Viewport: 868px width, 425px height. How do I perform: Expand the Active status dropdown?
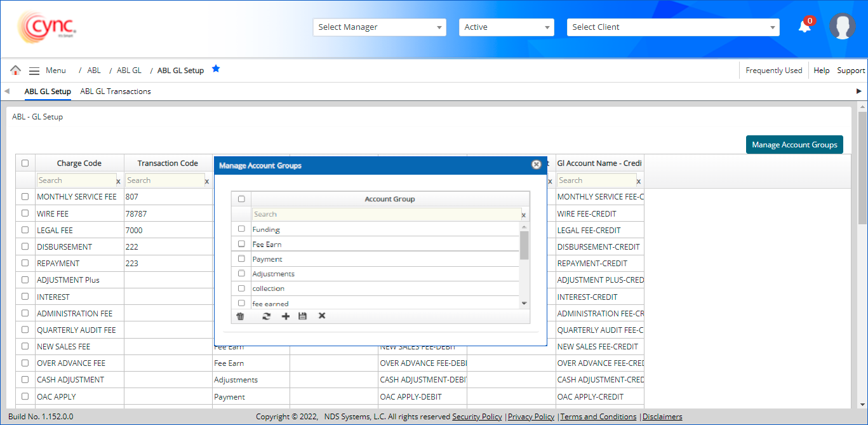pos(506,27)
